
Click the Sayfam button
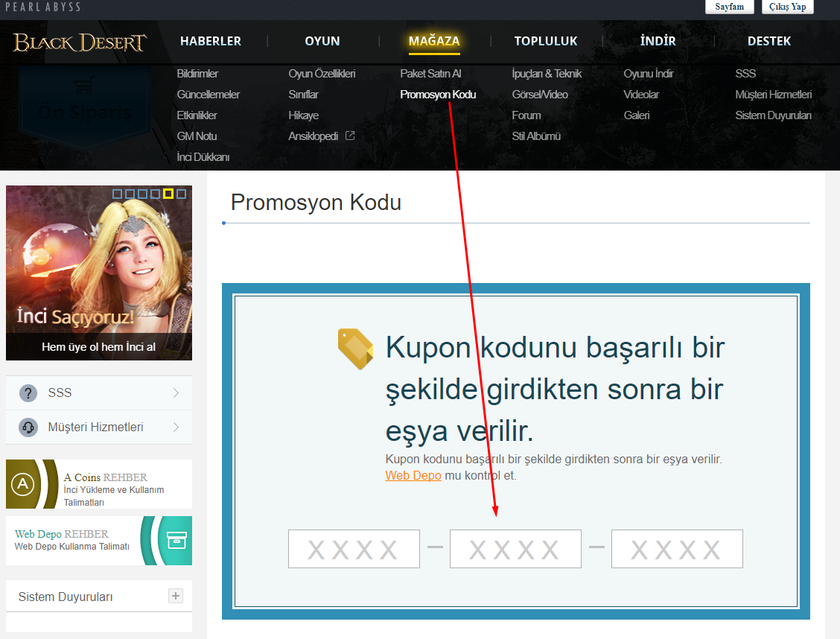(729, 7)
